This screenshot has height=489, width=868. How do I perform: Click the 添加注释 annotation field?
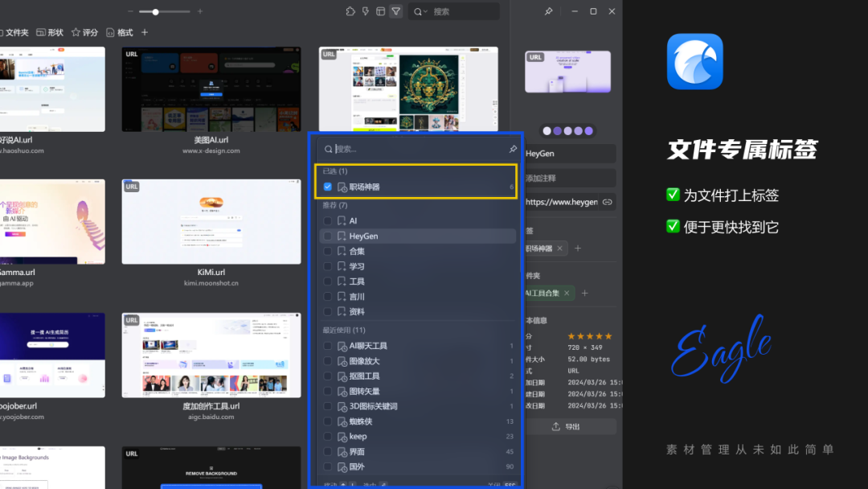tap(570, 179)
